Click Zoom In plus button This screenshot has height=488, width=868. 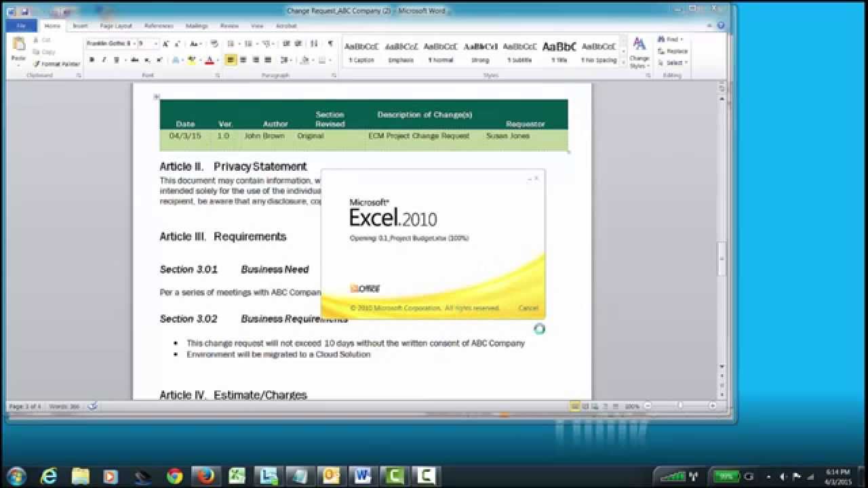pos(713,406)
